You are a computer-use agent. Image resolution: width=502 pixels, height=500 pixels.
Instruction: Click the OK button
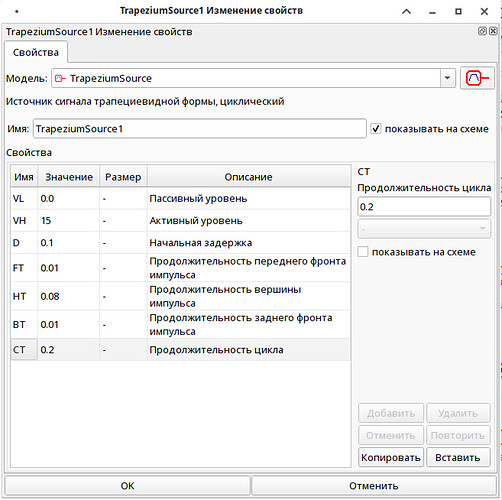coord(127,486)
